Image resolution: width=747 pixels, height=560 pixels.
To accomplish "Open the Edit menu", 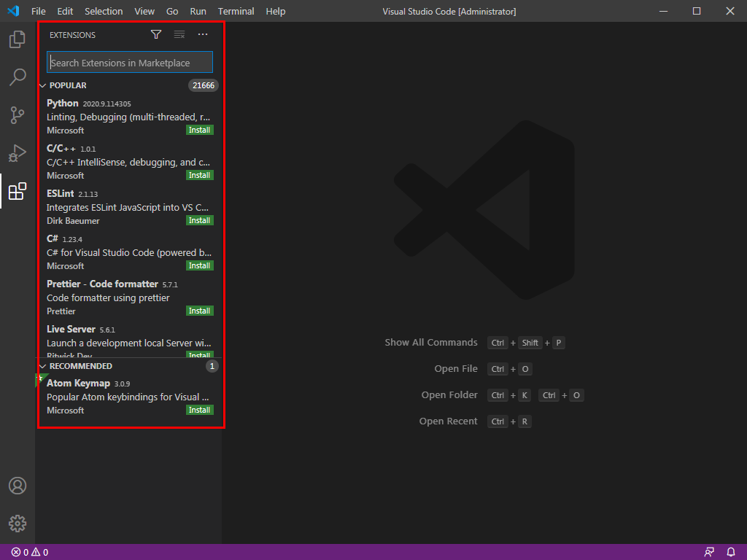I will (x=65, y=11).
